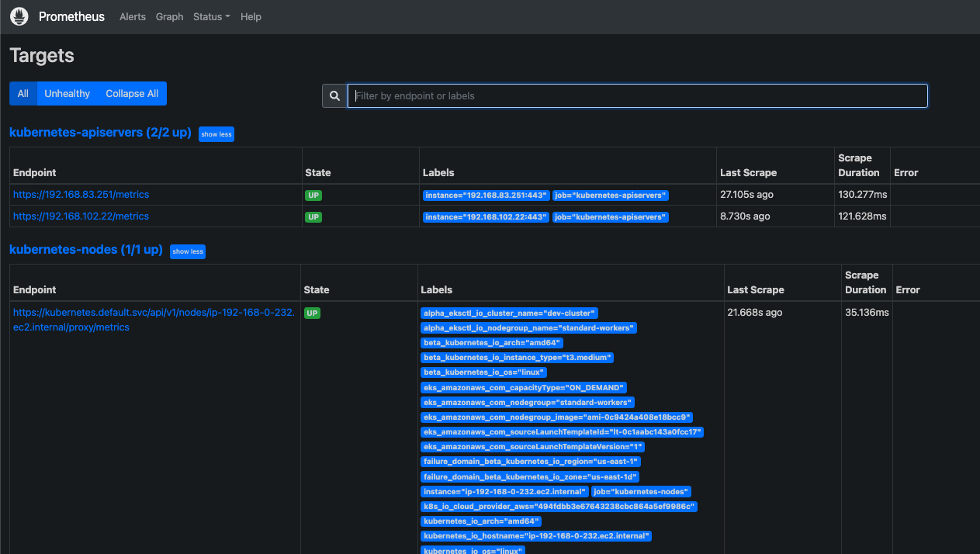This screenshot has width=980, height=554.
Task: Click label instance="ip-192-168-0-232.ec2.internal"
Action: [504, 491]
